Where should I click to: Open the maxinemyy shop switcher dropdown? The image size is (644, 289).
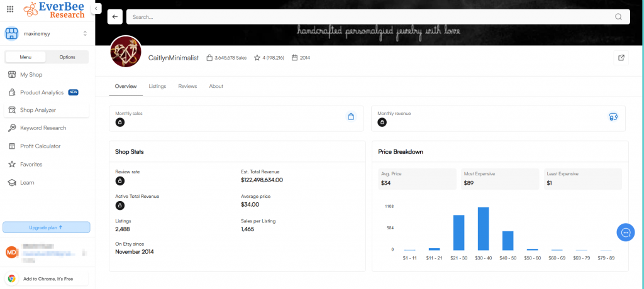tap(85, 33)
